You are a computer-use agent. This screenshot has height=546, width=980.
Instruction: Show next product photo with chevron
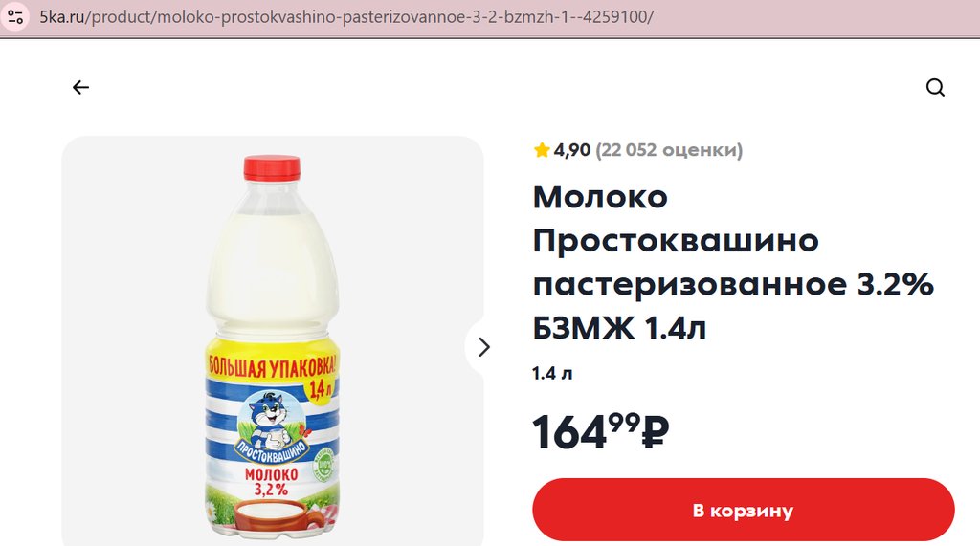pos(483,347)
